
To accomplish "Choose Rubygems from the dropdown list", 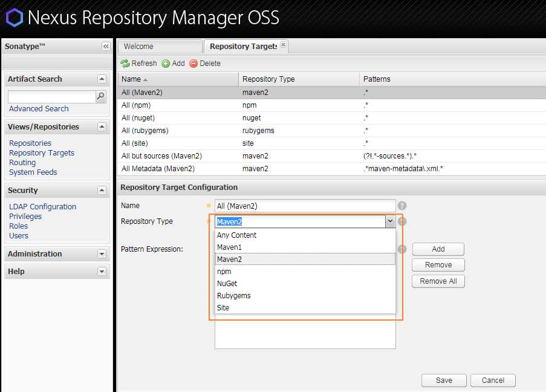I will click(x=305, y=295).
